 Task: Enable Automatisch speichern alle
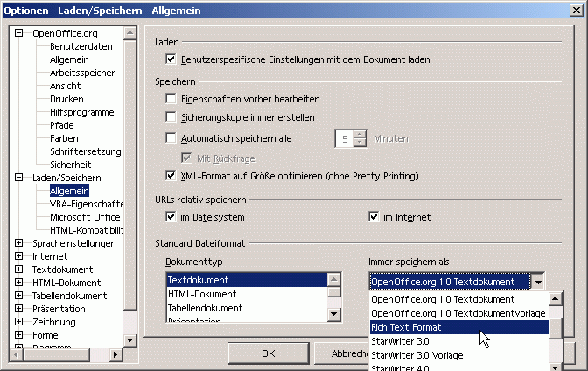pos(171,138)
